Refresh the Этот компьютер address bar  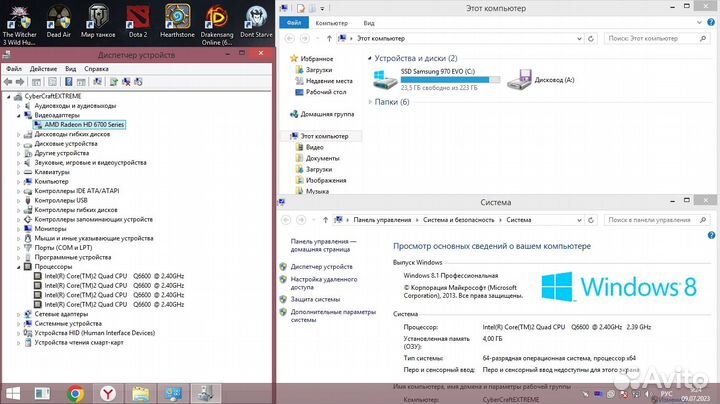pos(591,39)
